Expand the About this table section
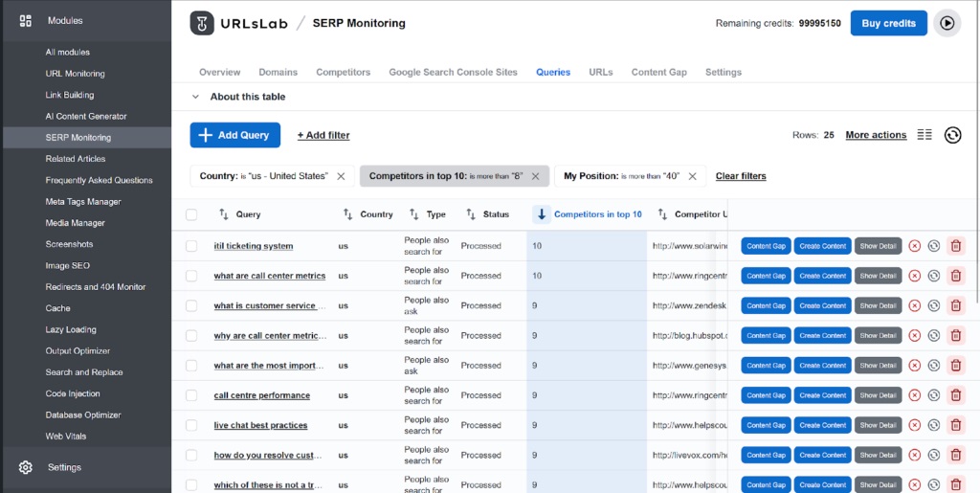Screen dimensions: 980x493 pos(238,97)
